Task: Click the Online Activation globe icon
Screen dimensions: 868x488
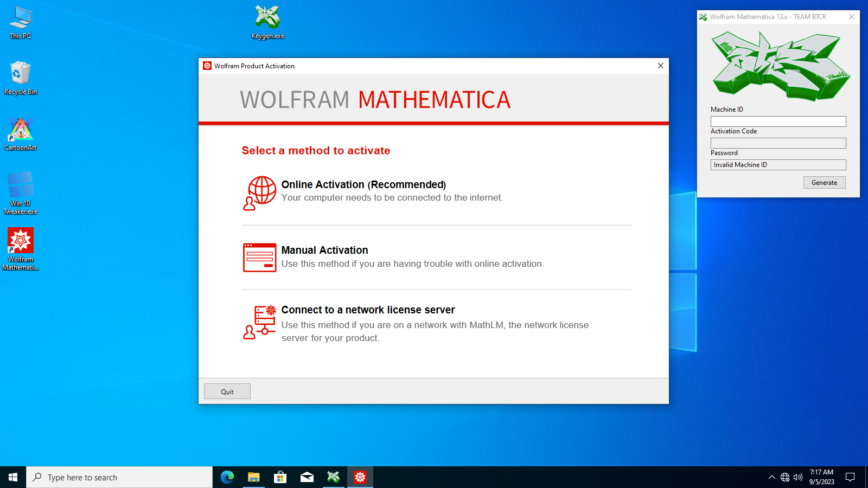Action: pos(260,193)
